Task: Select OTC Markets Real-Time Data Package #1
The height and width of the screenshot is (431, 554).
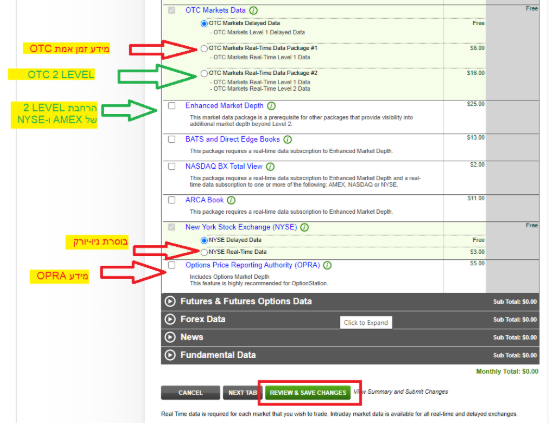Action: click(204, 49)
